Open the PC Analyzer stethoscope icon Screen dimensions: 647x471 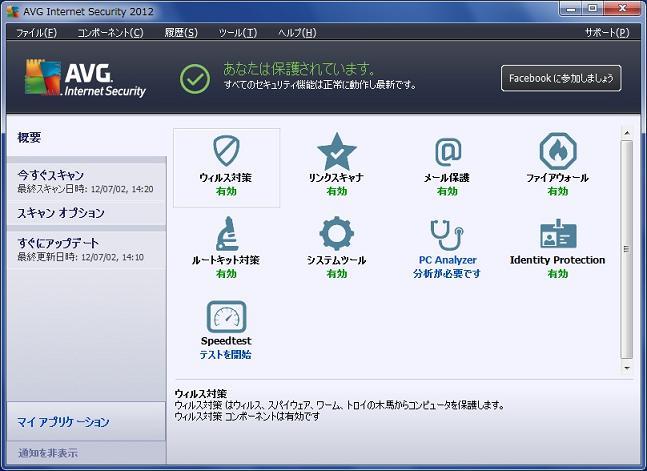click(447, 234)
